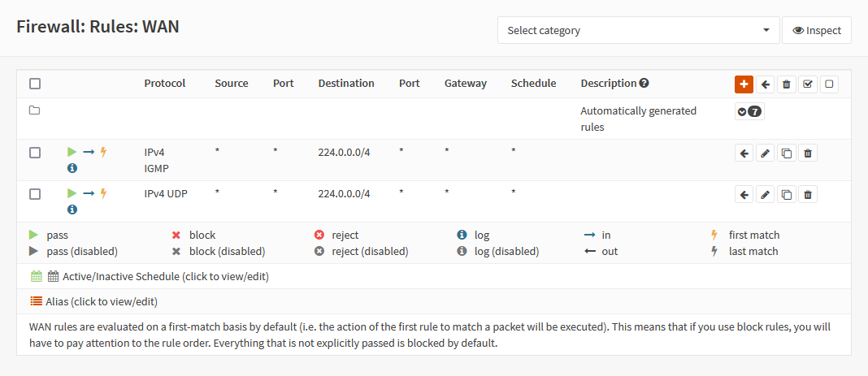Image resolution: width=868 pixels, height=376 pixels.
Task: Add a new firewall rule with plus button
Action: click(744, 84)
